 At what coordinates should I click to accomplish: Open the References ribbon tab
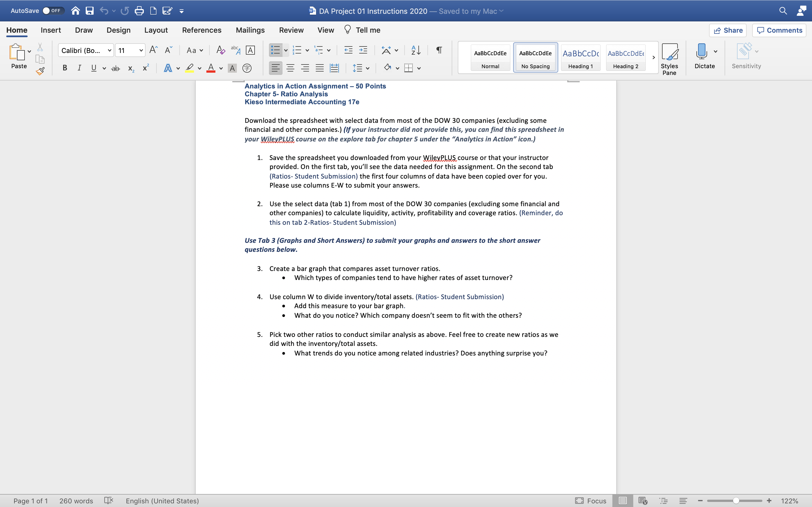coord(202,30)
